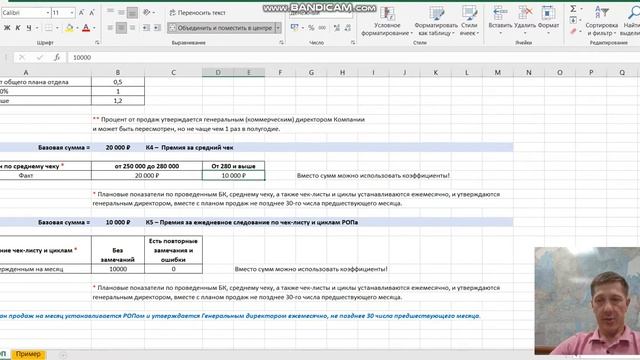Viewport: 640px width, 360px height.
Task: Click Объединить и поместить в центре button
Action: (221, 28)
